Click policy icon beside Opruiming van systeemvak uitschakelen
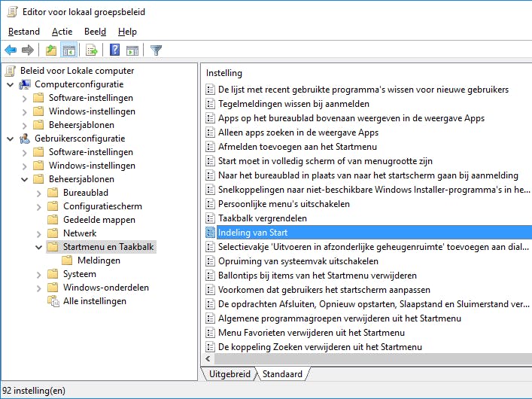Image resolution: width=532 pixels, height=399 pixels. 211,261
